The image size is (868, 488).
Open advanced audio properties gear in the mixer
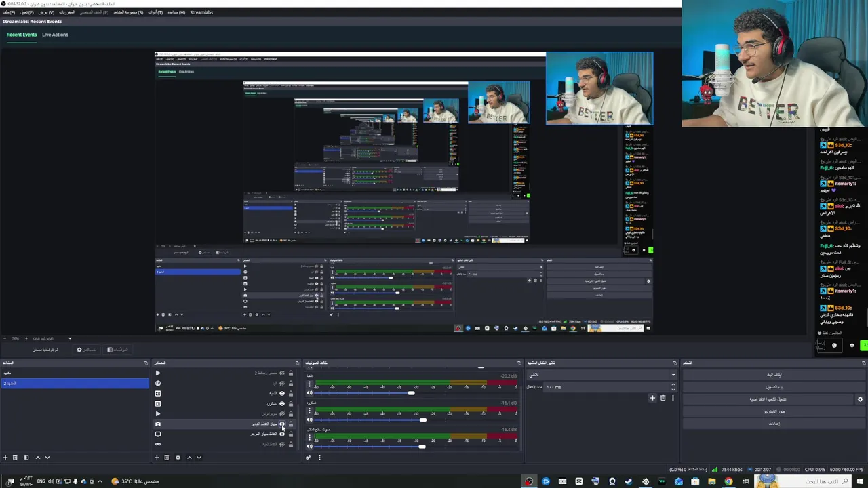click(x=308, y=457)
